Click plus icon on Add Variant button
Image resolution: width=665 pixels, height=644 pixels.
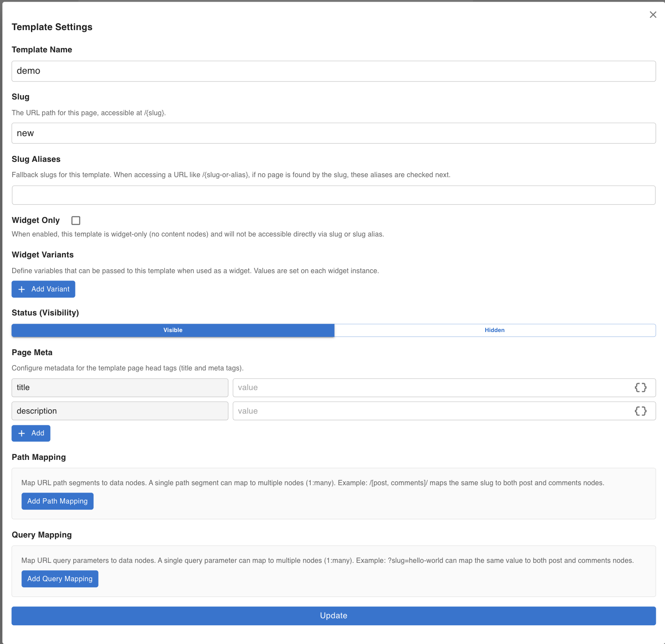click(22, 289)
